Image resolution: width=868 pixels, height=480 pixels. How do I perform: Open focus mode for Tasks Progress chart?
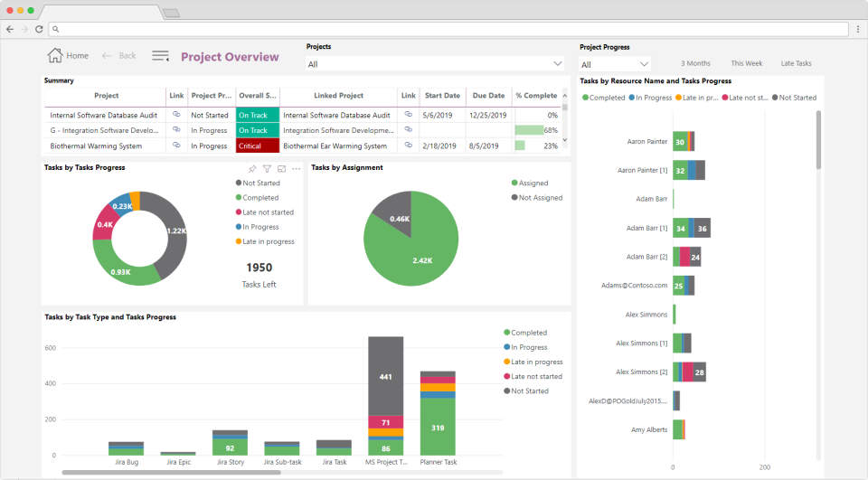point(281,169)
